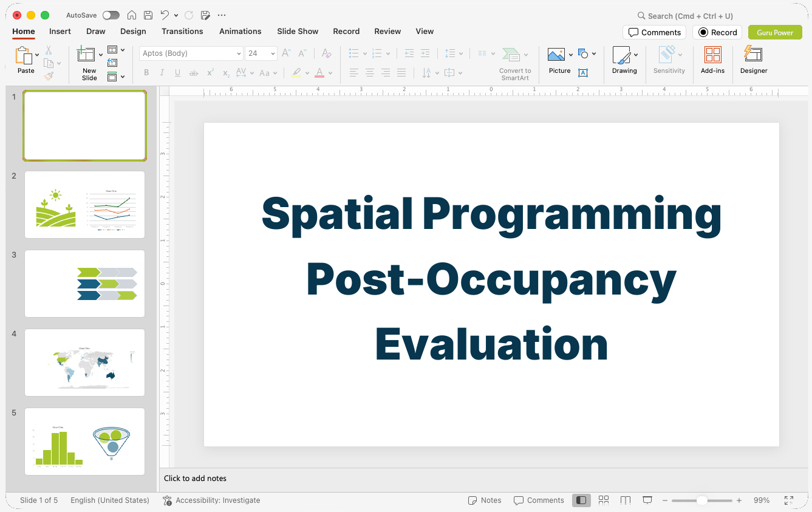Open the Section dropdown

click(116, 77)
